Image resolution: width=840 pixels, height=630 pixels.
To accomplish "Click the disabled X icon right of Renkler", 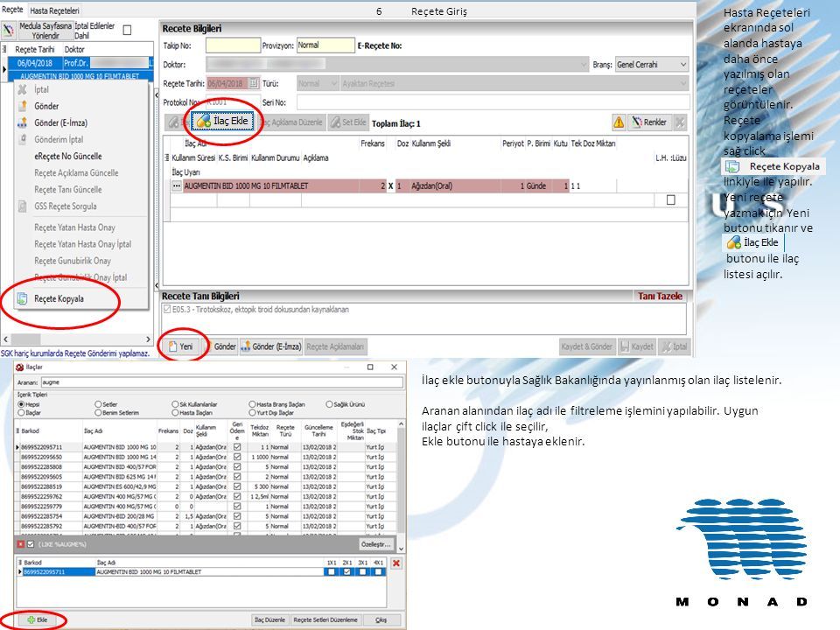I will point(680,122).
